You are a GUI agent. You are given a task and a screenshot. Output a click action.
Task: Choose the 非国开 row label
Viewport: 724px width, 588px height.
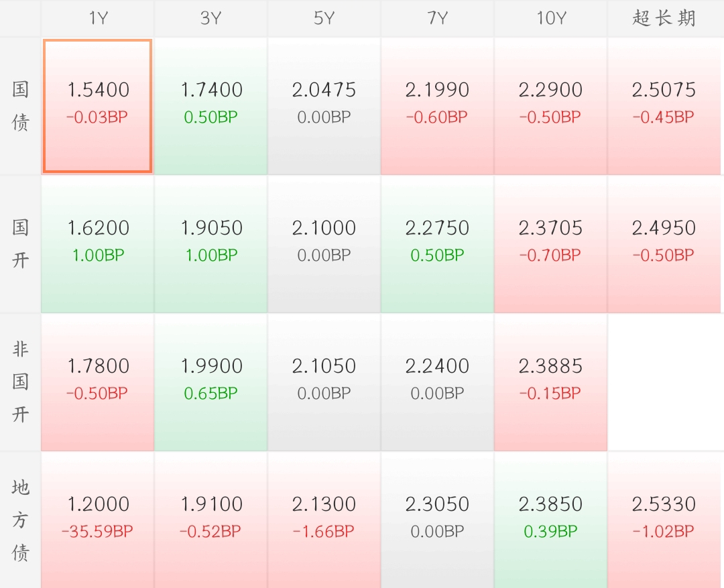coord(20,382)
